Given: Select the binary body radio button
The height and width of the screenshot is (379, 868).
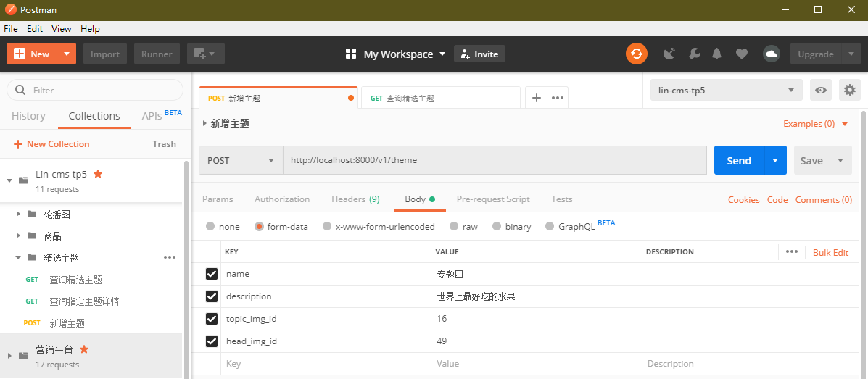Looking at the screenshot, I should (497, 226).
